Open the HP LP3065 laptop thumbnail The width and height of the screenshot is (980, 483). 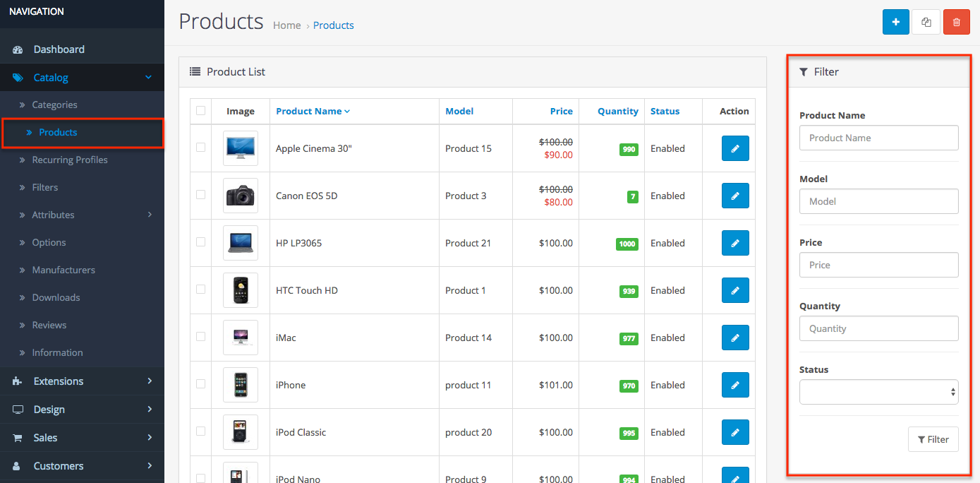point(241,243)
